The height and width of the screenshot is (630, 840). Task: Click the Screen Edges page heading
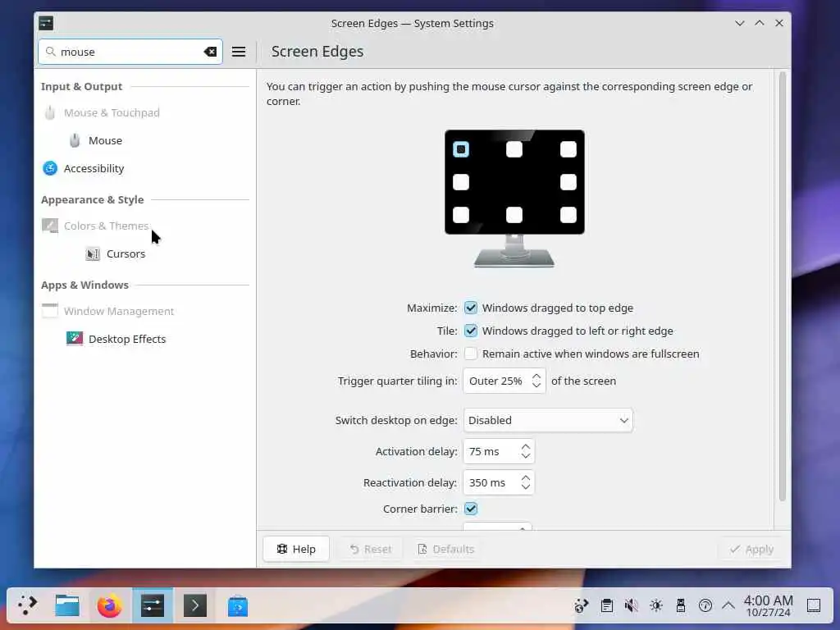317,52
